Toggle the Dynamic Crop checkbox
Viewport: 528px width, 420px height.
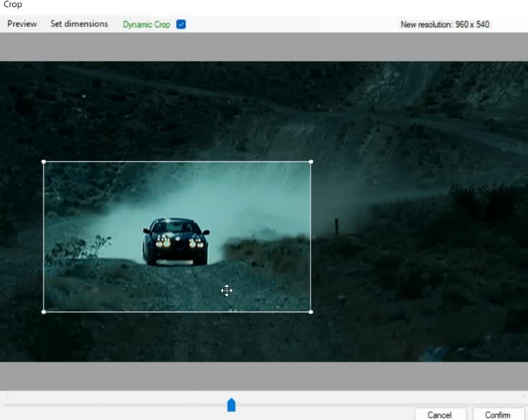181,24
